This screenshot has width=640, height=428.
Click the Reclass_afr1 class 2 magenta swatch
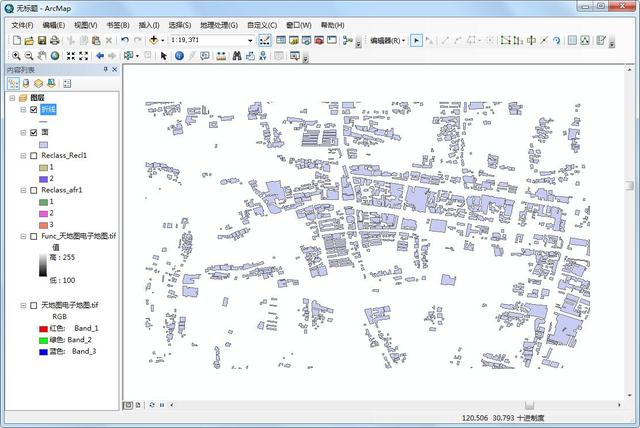(x=43, y=213)
